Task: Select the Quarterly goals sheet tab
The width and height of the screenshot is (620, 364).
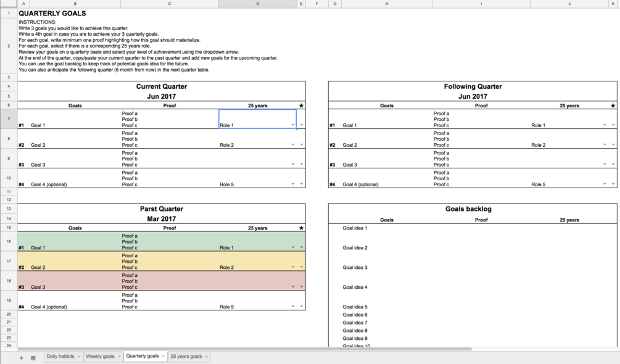Action: (x=143, y=356)
